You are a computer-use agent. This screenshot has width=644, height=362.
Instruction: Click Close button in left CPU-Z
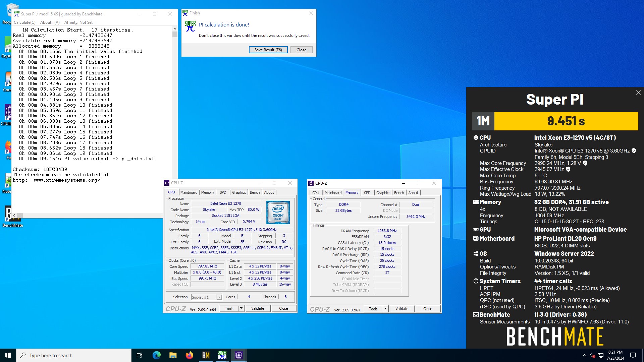pyautogui.click(x=283, y=308)
